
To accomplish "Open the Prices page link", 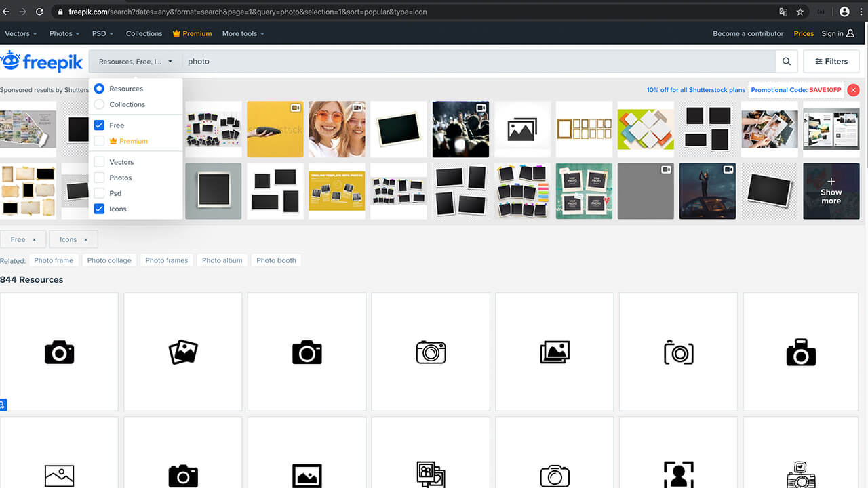I will click(804, 33).
